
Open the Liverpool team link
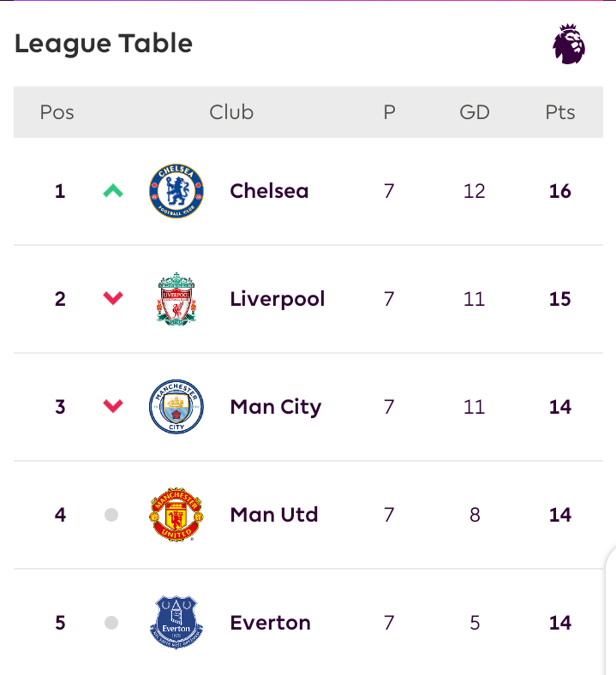click(278, 299)
